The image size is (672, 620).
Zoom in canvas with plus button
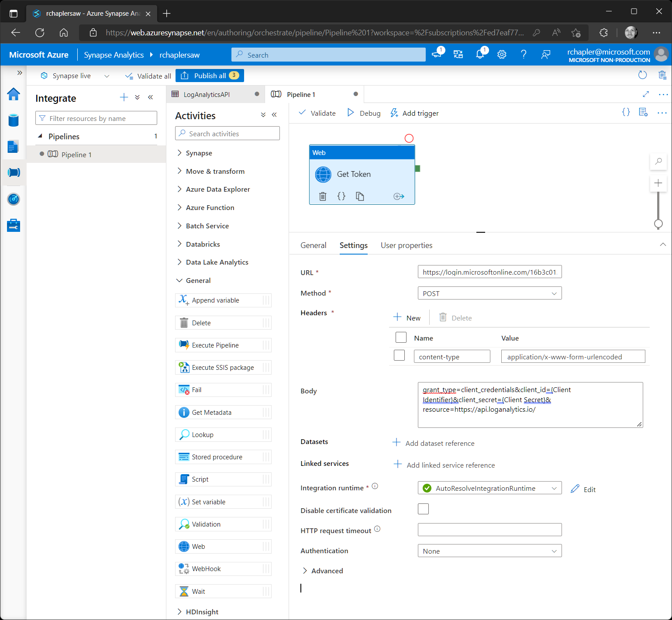pos(658,183)
